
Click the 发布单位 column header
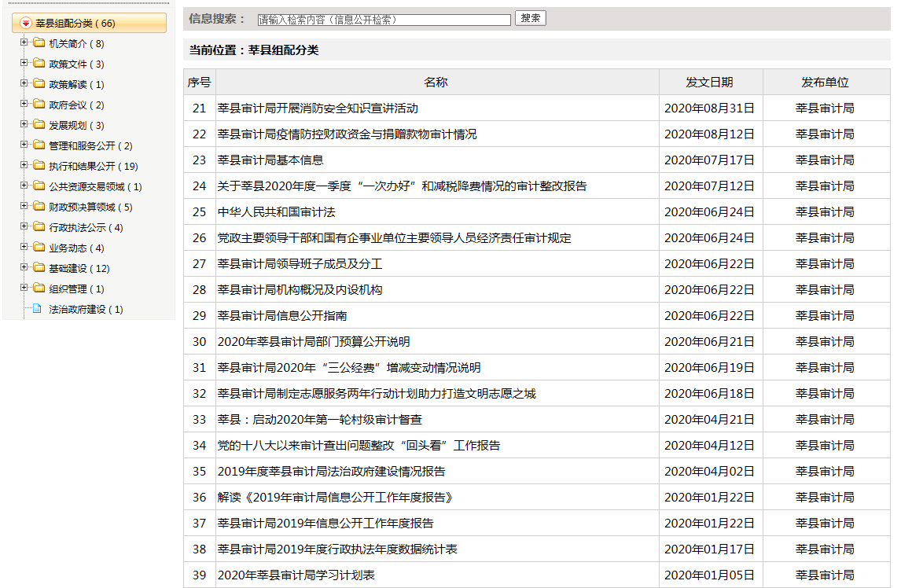click(825, 83)
